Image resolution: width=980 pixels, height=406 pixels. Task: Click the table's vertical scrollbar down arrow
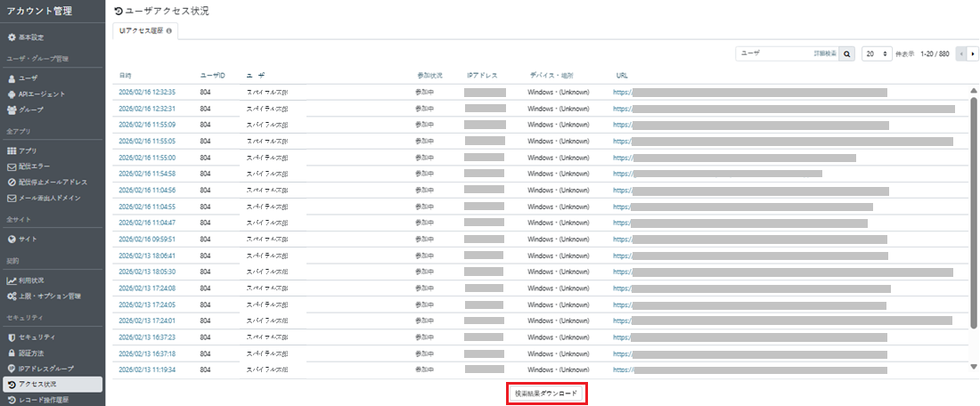point(973,366)
